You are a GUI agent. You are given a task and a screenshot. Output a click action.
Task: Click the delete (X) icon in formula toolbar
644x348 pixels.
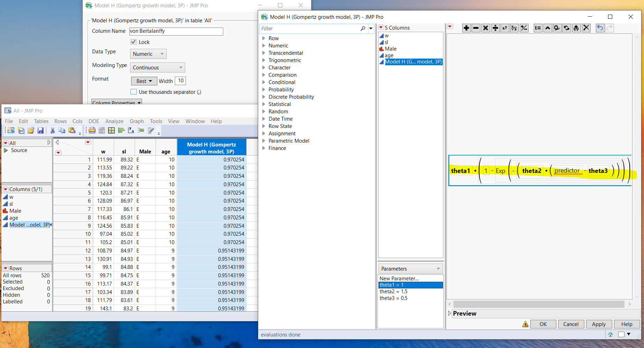pos(586,28)
